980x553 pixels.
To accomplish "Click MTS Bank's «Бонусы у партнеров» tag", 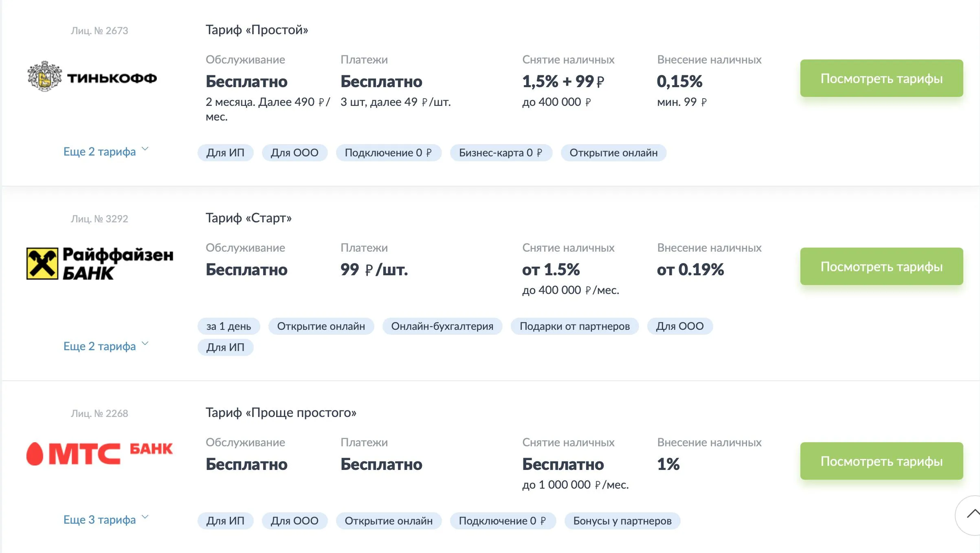I will point(622,521).
